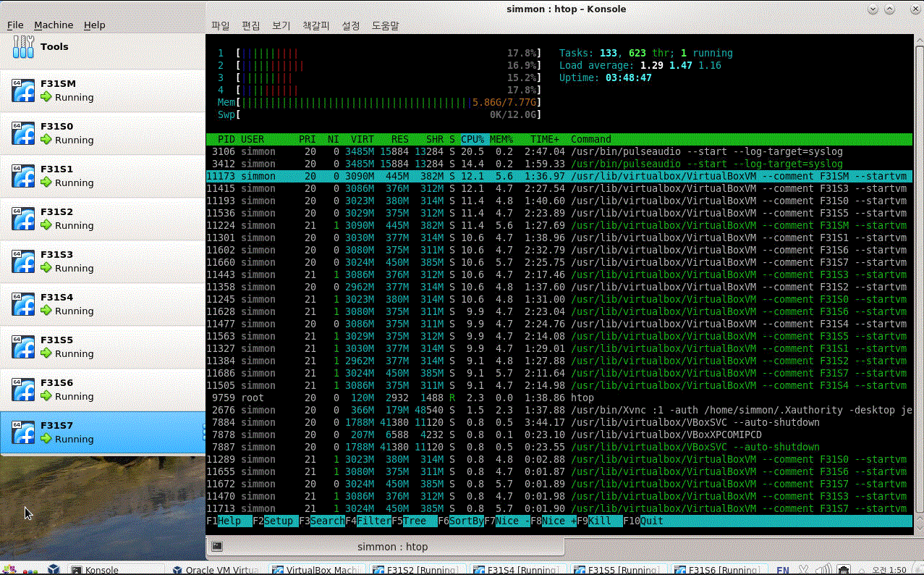Viewport: 924px width, 575px height.
Task: Open Konsole's 도움말 menu
Action: click(385, 25)
